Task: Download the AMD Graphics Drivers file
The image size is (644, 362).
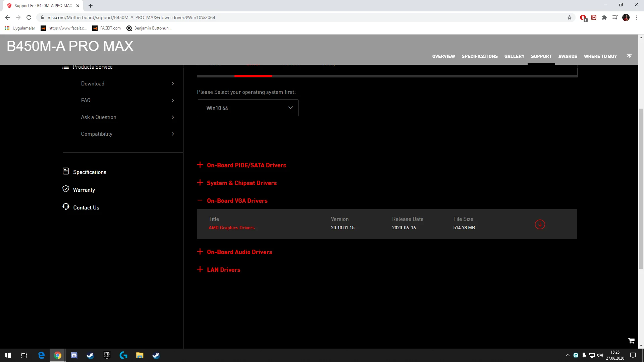Action: [x=540, y=224]
